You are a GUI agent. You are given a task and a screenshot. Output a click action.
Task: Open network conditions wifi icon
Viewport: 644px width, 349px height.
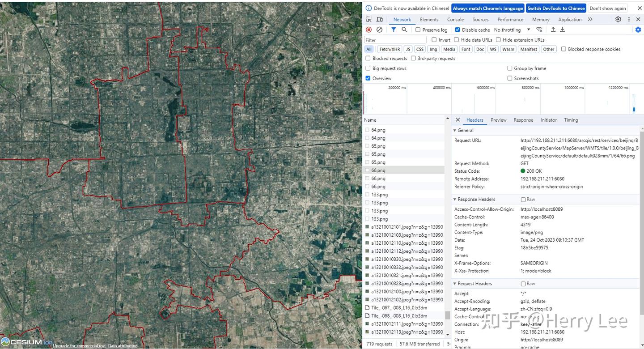[539, 30]
